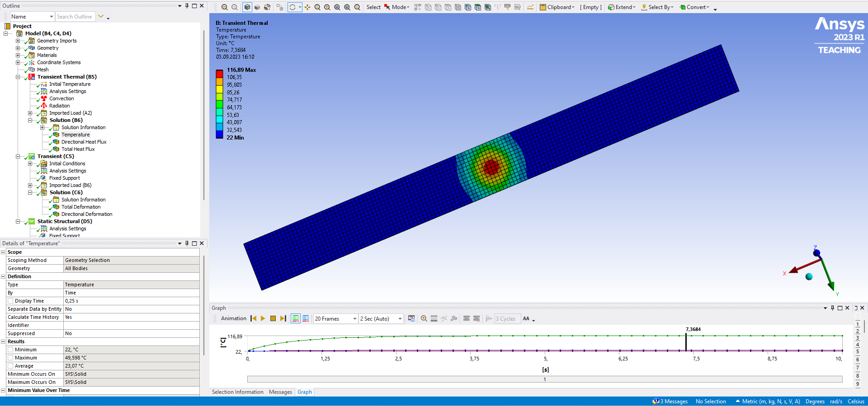Click the Convection load icon in tree
This screenshot has height=406, width=868.
coord(44,98)
